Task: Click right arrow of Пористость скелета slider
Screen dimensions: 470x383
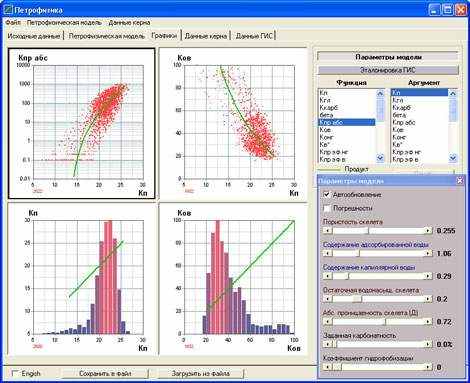Action: tap(428, 231)
